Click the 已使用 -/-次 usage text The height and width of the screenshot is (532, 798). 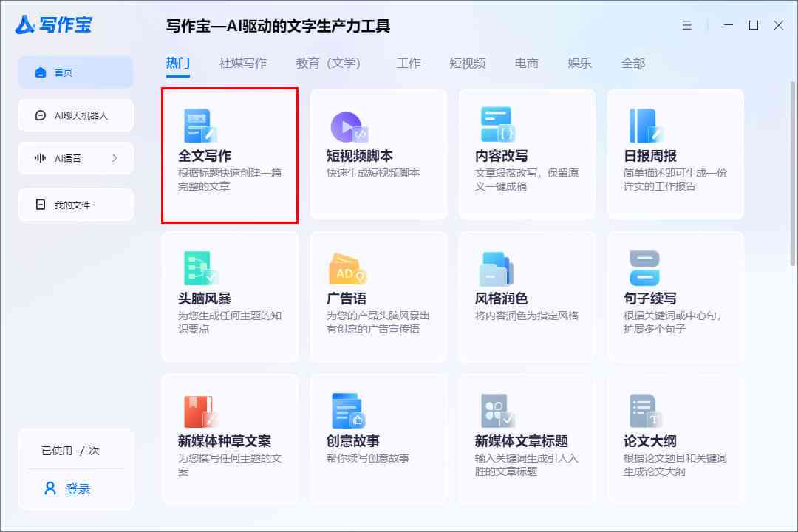70,451
